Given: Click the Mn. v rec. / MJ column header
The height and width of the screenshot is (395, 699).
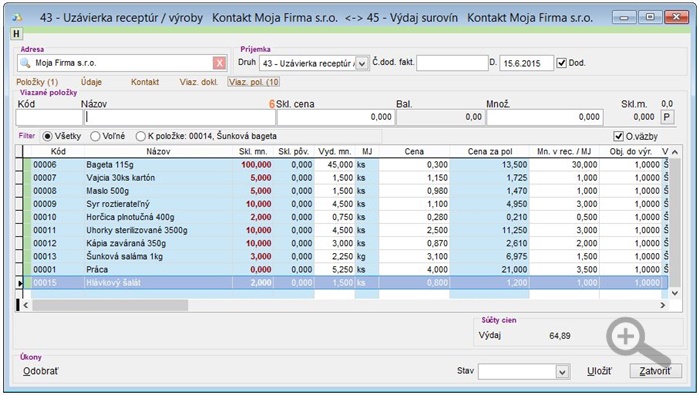Looking at the screenshot, I should click(564, 152).
